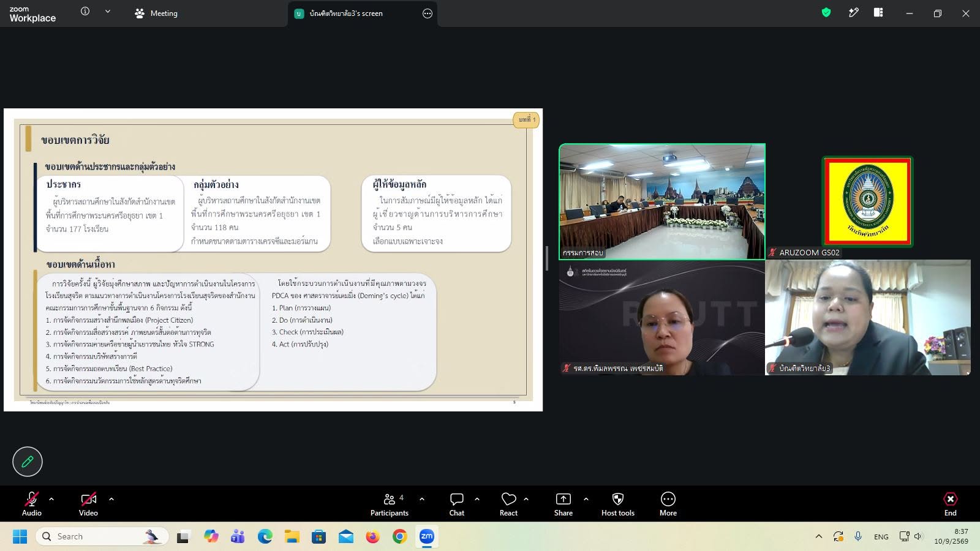This screenshot has width=980, height=551.
Task: Open the More options menu
Action: [x=668, y=504]
